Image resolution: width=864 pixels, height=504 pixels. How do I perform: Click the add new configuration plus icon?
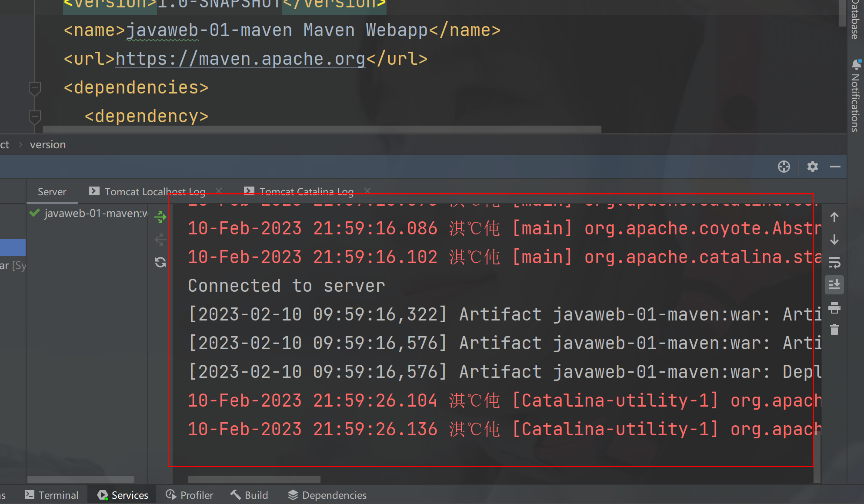pos(785,167)
